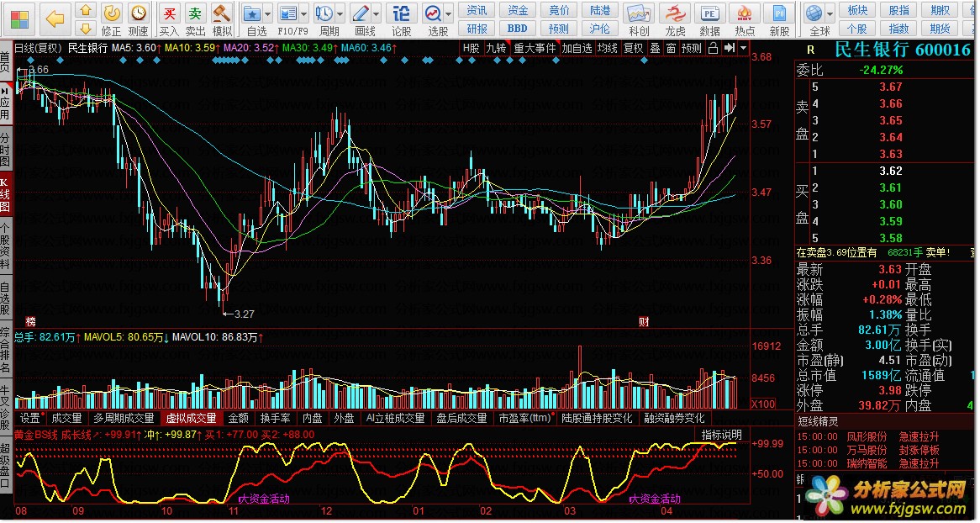Click the green 卖出 sell icon
This screenshot has height=523, width=980.
point(195,13)
